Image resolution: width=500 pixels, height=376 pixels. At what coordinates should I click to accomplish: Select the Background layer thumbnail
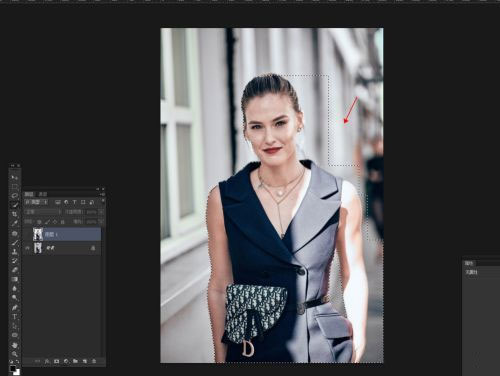point(38,248)
